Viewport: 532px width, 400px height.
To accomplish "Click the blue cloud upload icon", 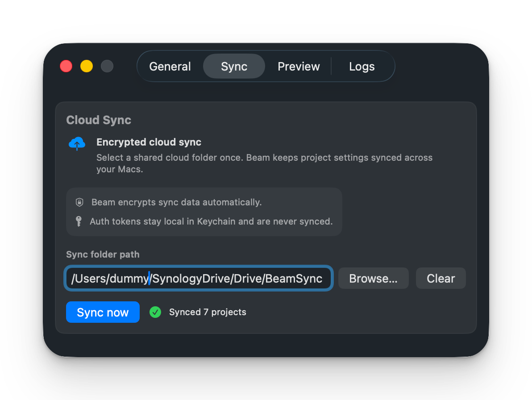I will point(77,143).
